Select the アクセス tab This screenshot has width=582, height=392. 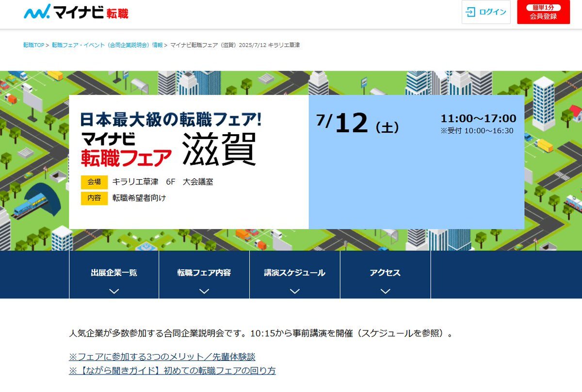pos(386,274)
